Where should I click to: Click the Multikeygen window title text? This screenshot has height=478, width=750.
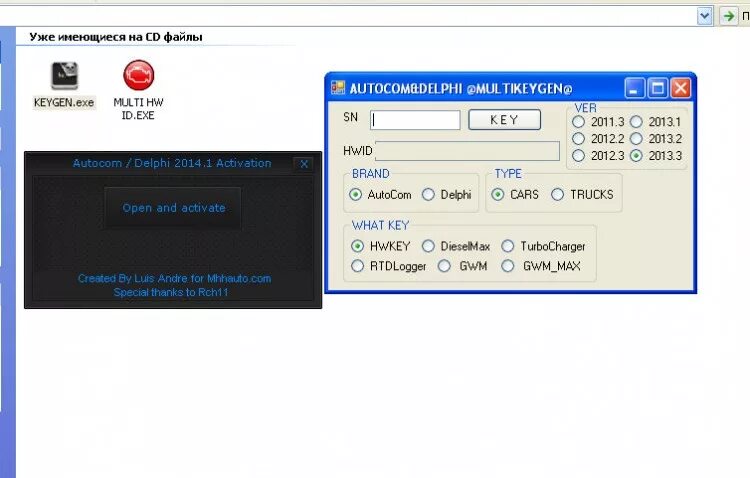(461, 89)
